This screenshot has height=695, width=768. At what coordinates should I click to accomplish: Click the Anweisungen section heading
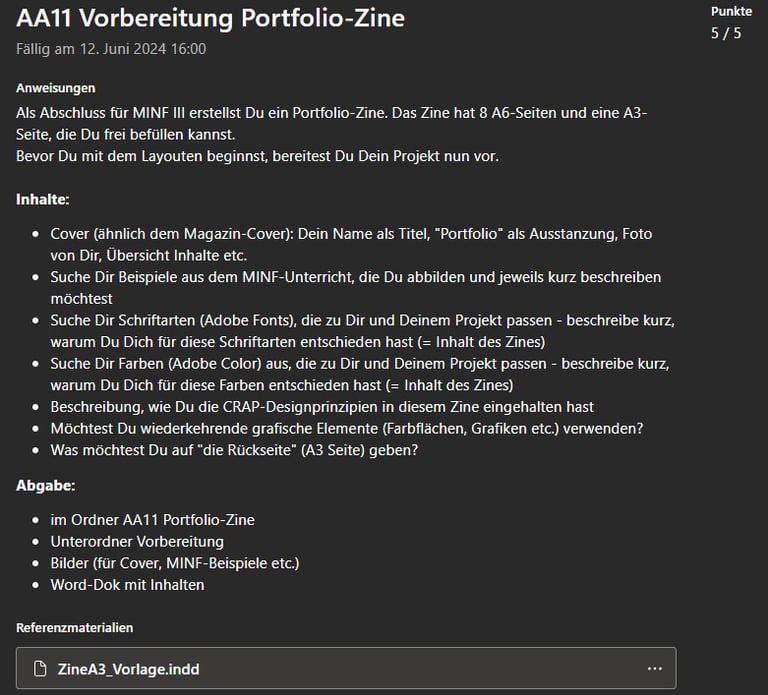56,88
